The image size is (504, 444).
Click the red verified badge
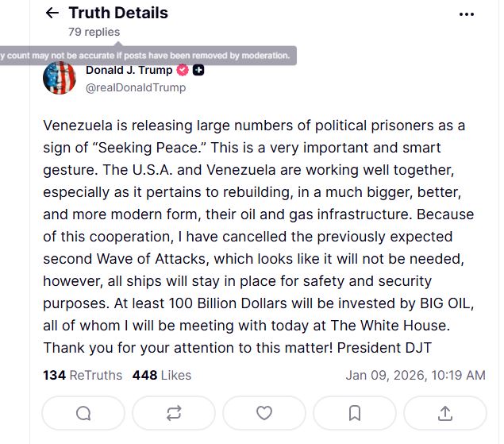click(182, 70)
